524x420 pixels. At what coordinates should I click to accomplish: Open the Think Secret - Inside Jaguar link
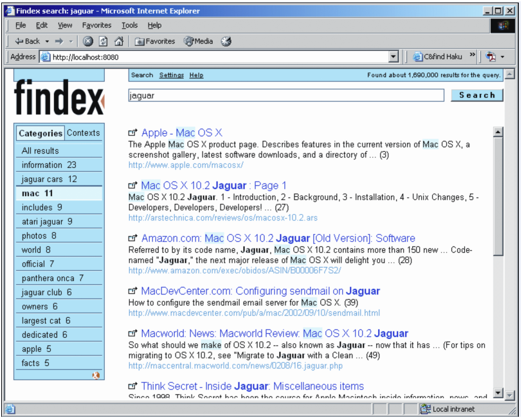(252, 386)
